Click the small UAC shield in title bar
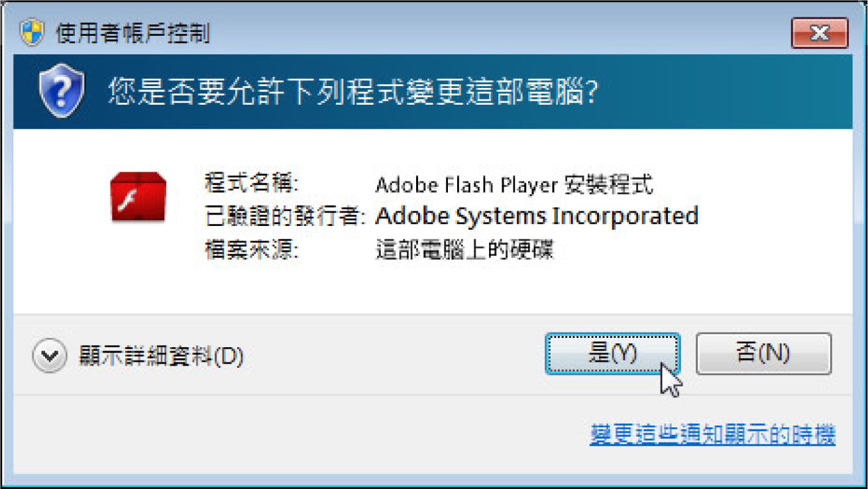This screenshot has width=868, height=489. pos(32,32)
